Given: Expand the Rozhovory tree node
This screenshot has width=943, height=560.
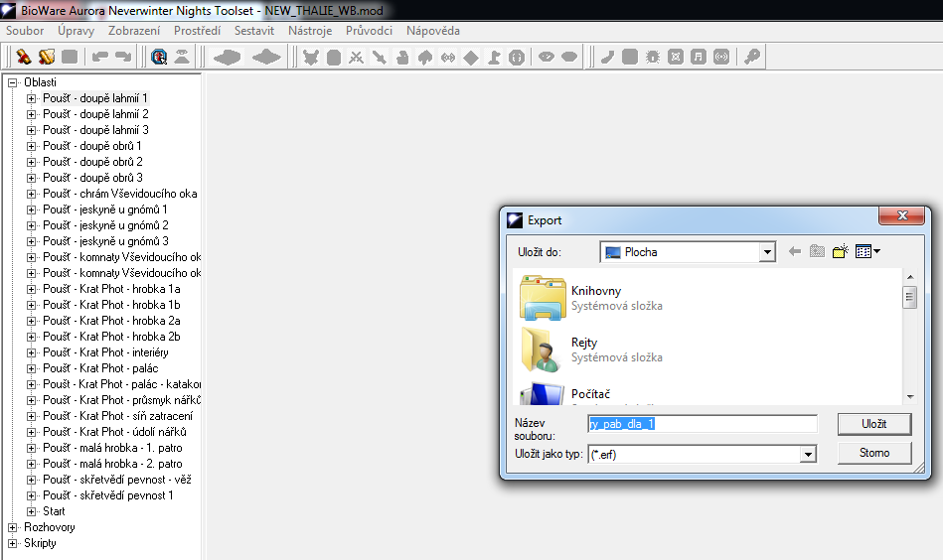Looking at the screenshot, I should pyautogui.click(x=13, y=527).
